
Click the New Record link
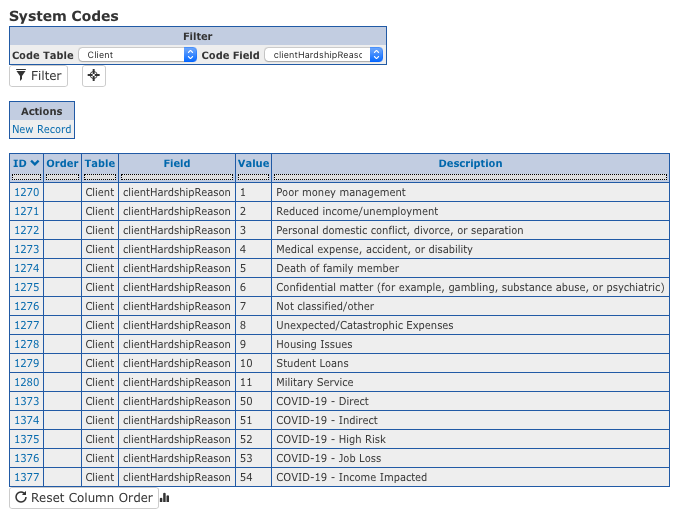42,129
